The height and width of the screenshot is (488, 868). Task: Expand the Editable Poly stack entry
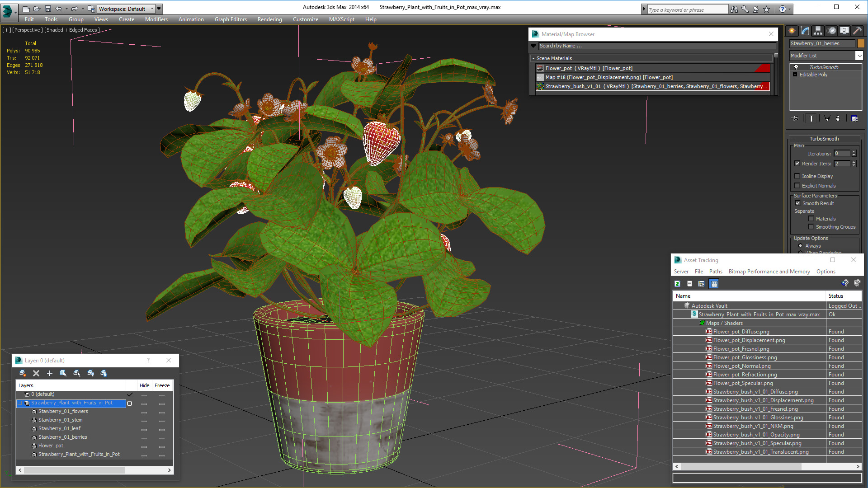point(795,75)
